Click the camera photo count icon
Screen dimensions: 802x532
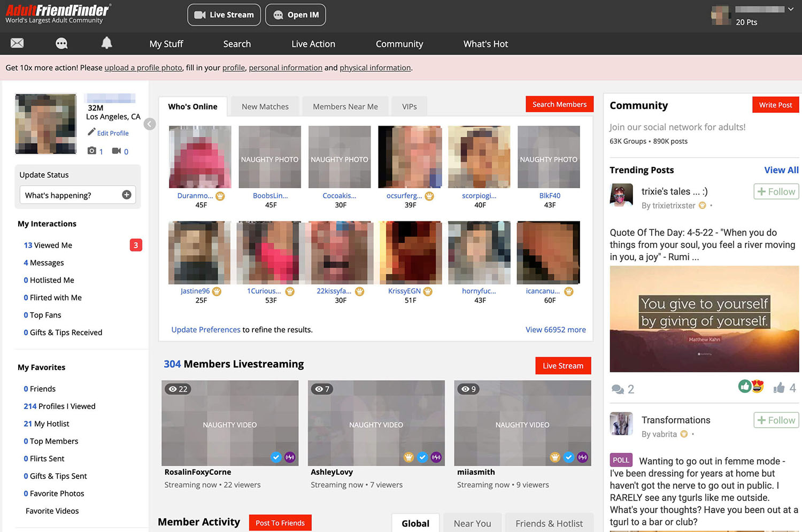click(x=92, y=151)
